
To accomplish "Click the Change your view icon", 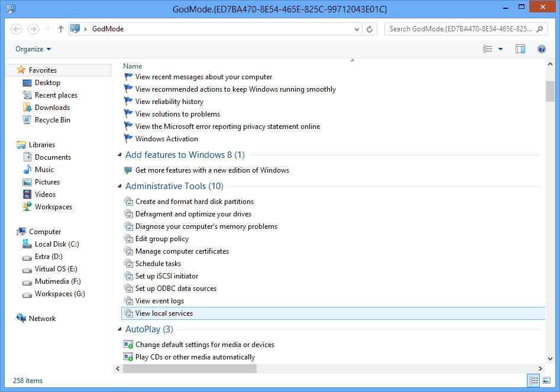I will click(x=487, y=49).
